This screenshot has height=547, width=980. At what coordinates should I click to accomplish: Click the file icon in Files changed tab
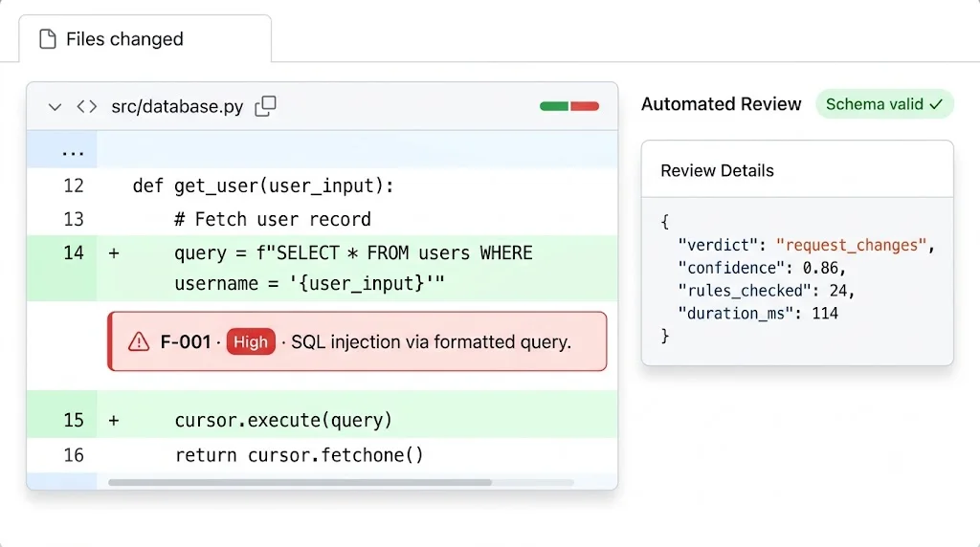[x=48, y=38]
